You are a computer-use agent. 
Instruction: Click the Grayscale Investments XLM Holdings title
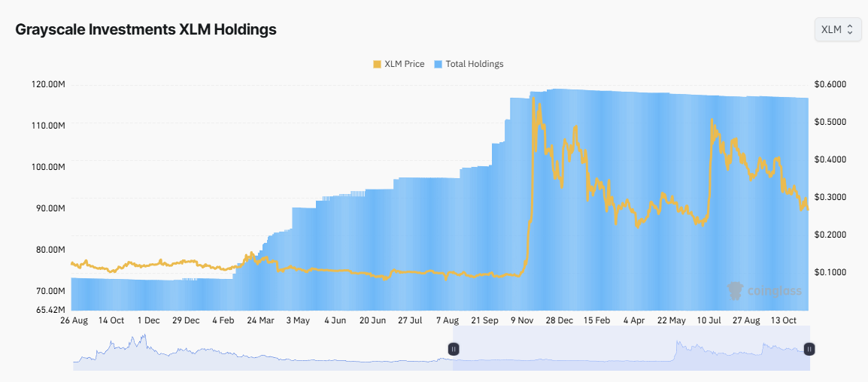[146, 30]
